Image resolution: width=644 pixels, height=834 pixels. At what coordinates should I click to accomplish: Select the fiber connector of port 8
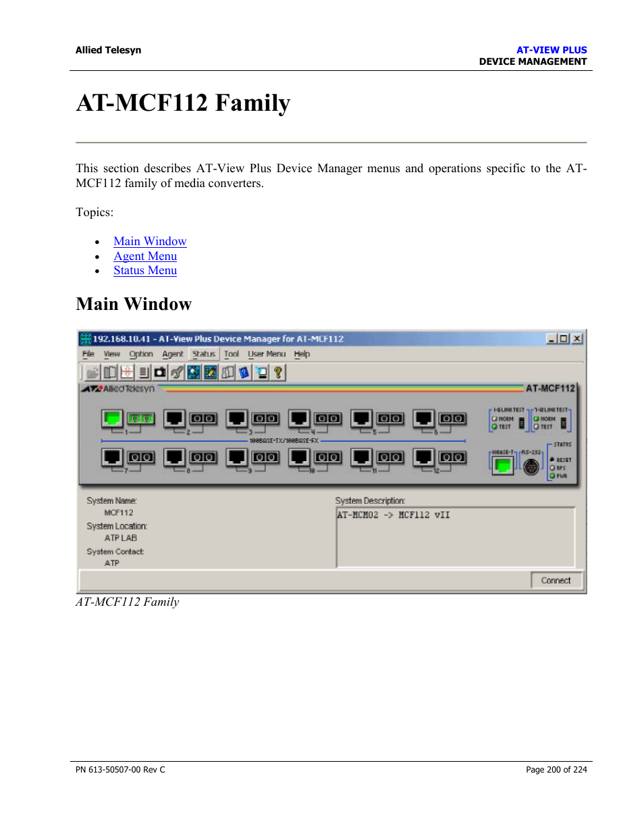203,457
